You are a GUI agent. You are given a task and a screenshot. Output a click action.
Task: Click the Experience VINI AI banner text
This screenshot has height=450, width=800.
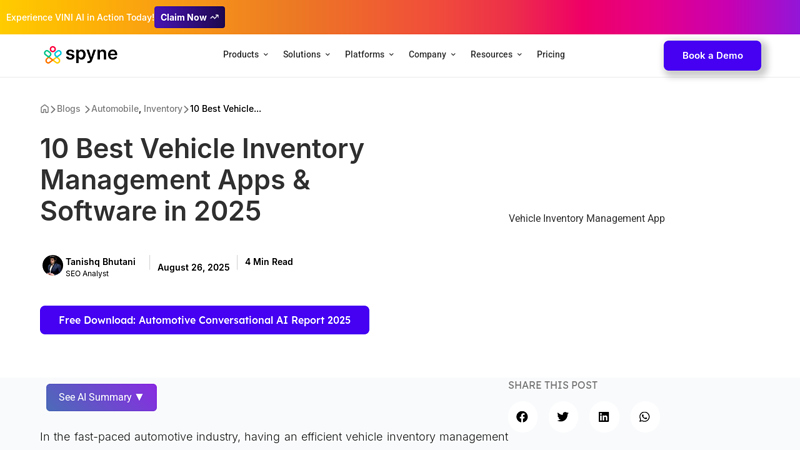(80, 17)
